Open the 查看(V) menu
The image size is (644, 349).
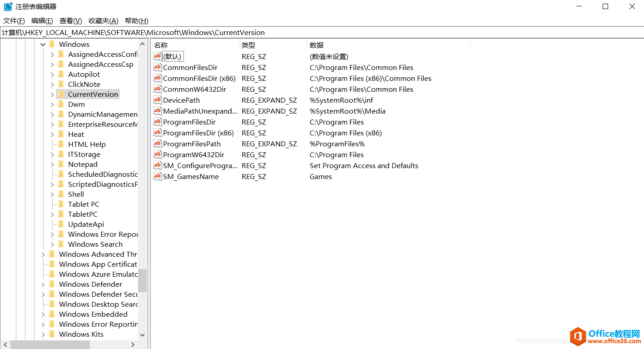click(71, 21)
